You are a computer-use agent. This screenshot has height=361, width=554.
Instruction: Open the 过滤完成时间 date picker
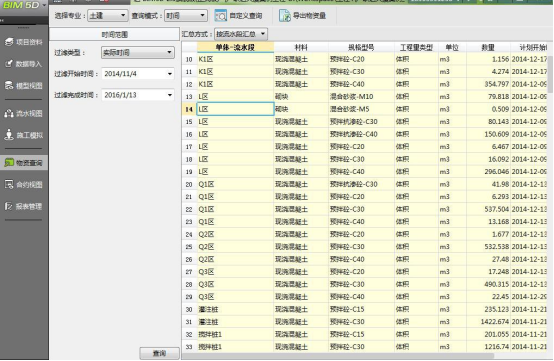(x=138, y=95)
